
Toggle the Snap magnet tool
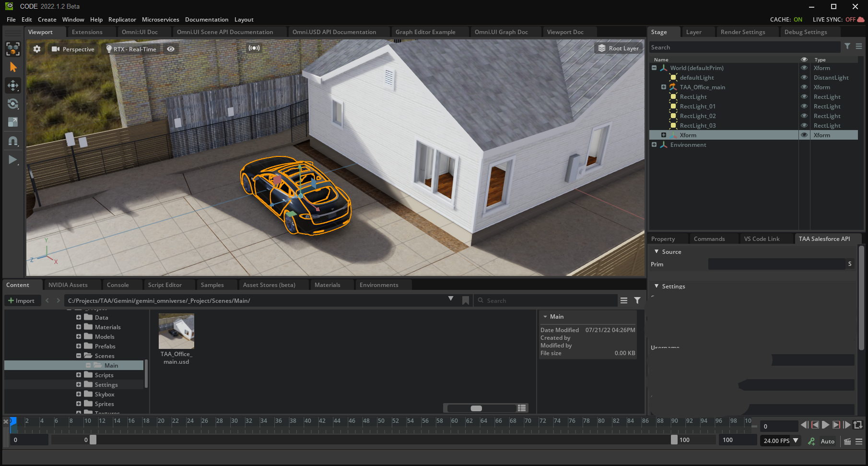click(x=13, y=141)
